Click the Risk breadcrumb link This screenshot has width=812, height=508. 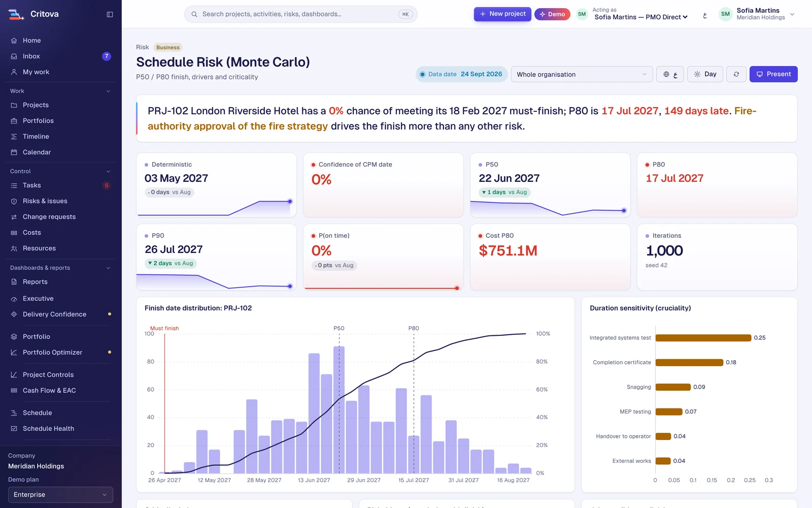[142, 47]
